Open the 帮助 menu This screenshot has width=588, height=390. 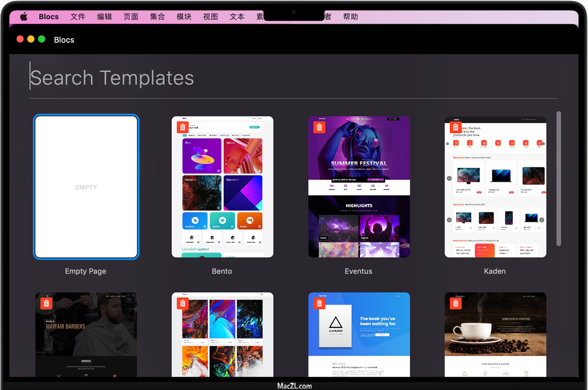pyautogui.click(x=351, y=16)
